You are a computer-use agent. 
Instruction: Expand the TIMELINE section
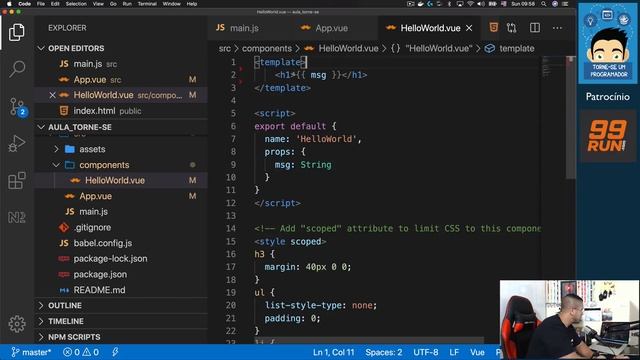tap(66, 321)
